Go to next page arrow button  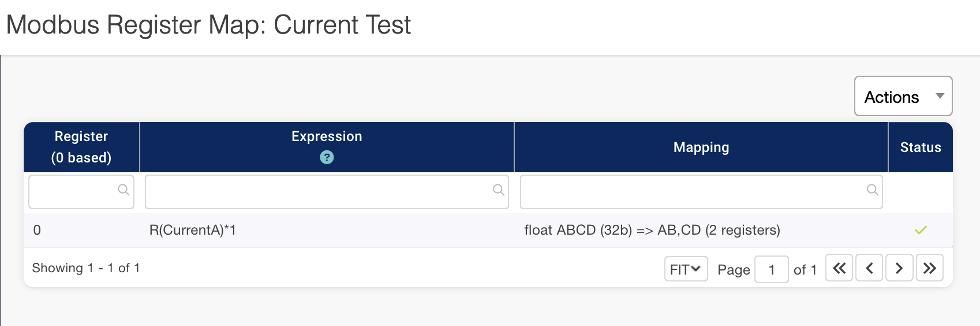click(899, 268)
